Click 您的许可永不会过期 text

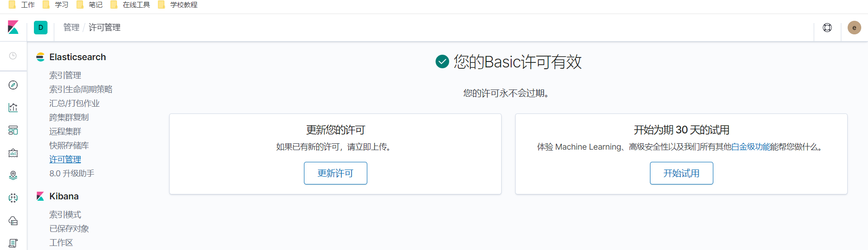click(x=506, y=93)
